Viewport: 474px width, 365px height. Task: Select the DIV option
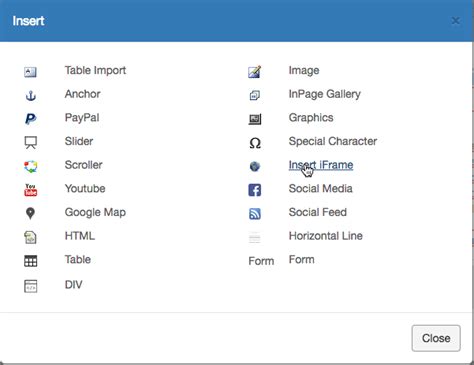click(73, 285)
